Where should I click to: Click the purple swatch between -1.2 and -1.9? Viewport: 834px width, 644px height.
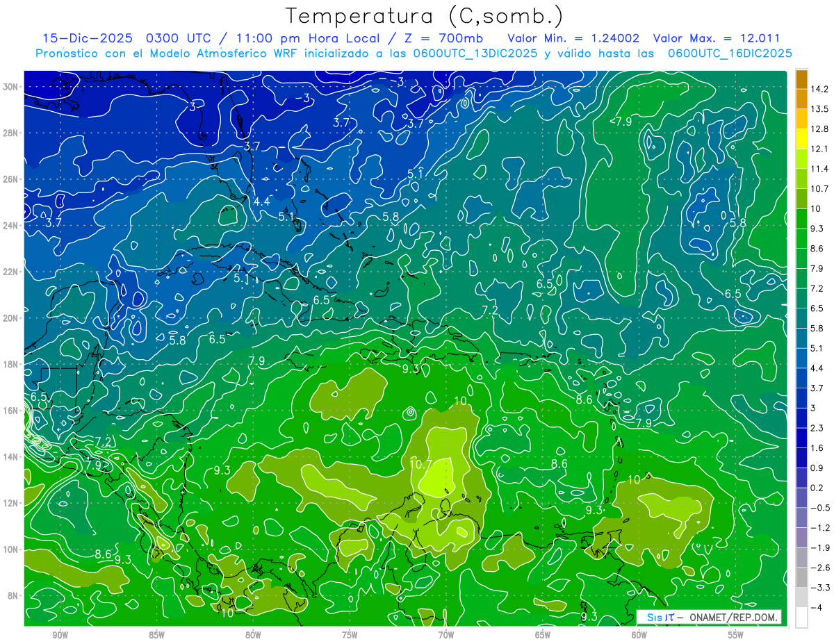(x=801, y=537)
